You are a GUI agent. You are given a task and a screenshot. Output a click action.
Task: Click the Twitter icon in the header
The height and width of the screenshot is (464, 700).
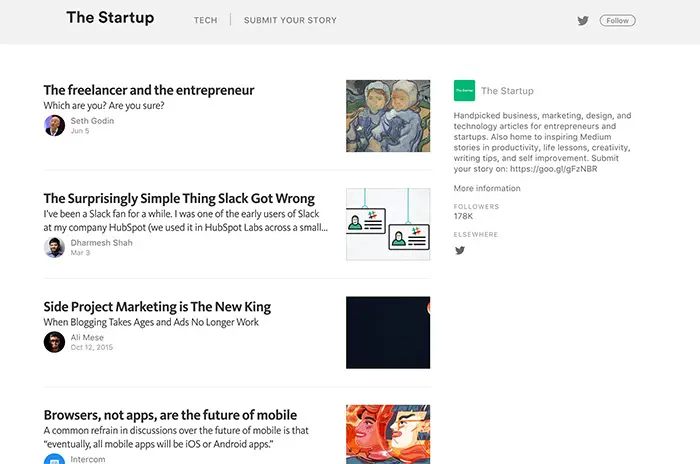point(583,20)
